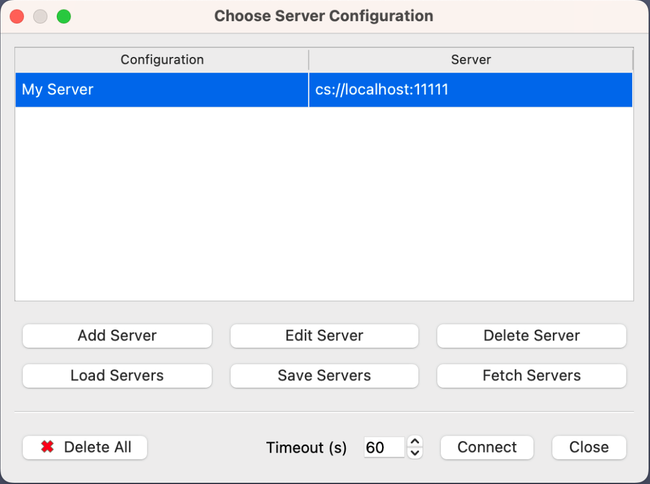Click the red close window button
Image resolution: width=650 pixels, height=484 pixels.
pos(17,17)
